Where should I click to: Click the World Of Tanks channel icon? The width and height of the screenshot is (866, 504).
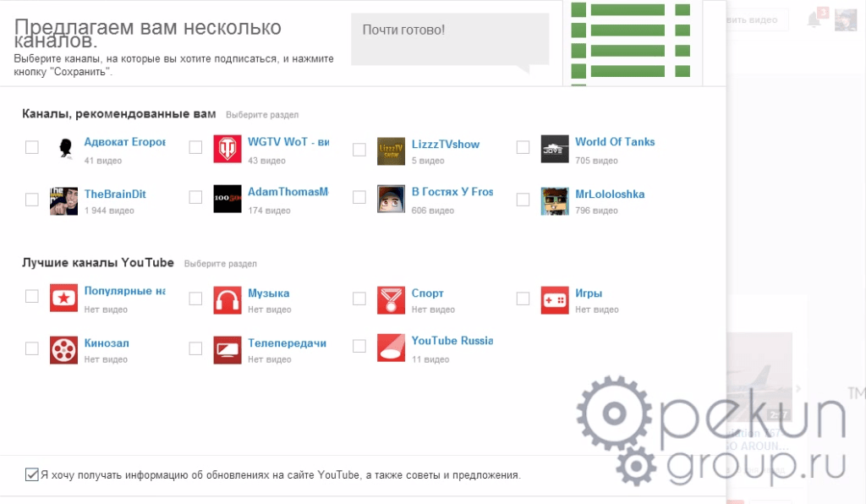(x=555, y=150)
